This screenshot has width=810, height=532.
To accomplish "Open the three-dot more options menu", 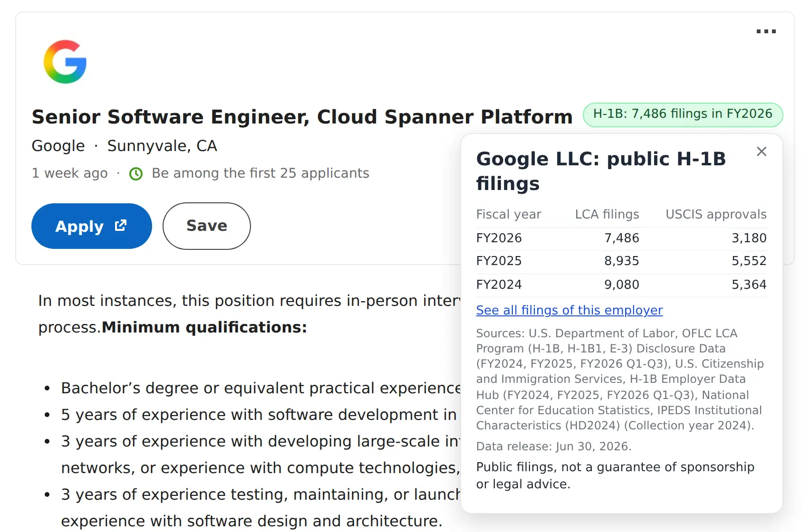I will (766, 31).
